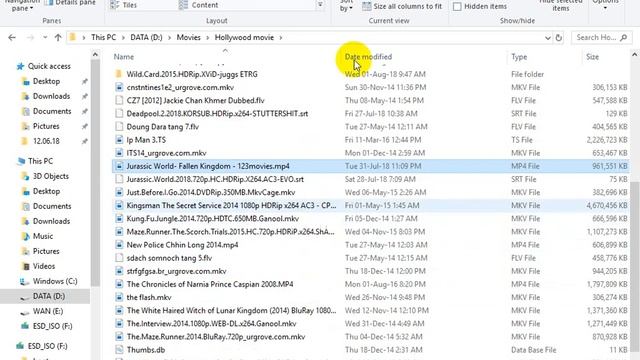
Task: Click the Jurassic World Fallen Kingdom mp4 icon
Action: (119, 166)
